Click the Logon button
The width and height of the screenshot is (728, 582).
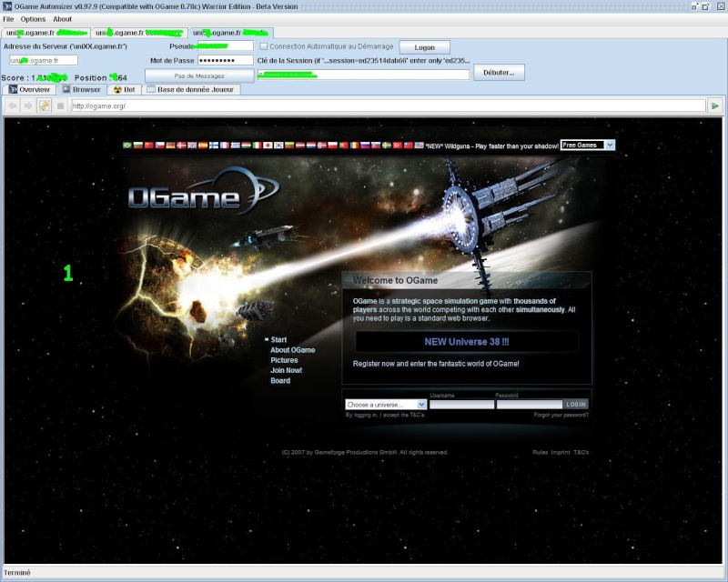(x=424, y=47)
